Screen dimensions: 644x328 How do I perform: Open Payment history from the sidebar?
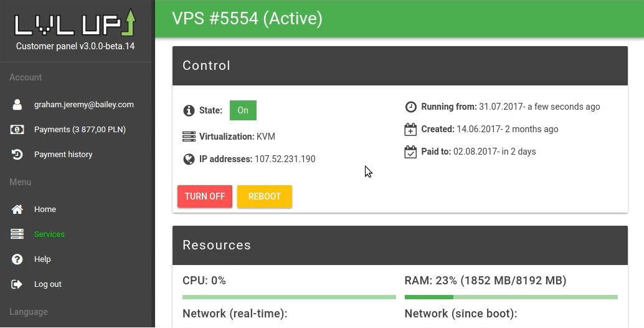click(x=63, y=155)
